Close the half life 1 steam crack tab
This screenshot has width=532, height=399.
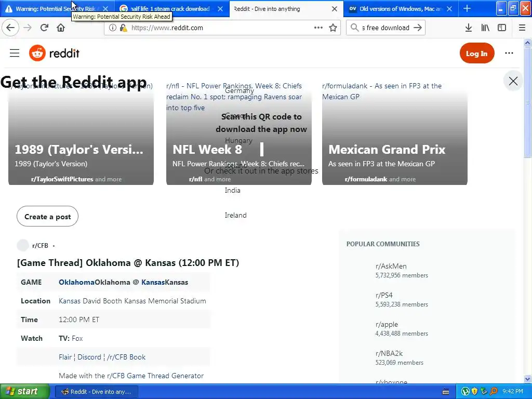tap(220, 9)
